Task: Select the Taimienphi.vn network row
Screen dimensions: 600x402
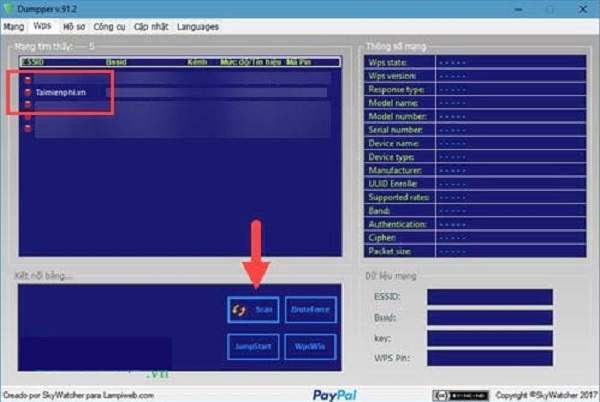Action: coord(62,93)
